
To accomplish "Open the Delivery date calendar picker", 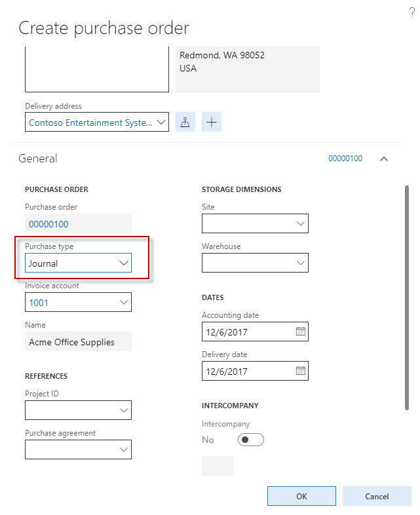I will click(301, 371).
